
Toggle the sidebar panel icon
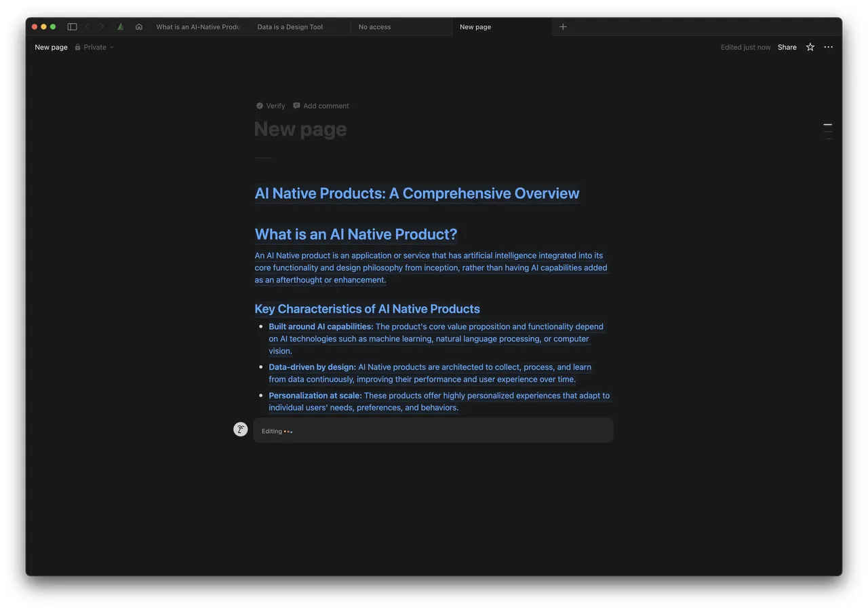pyautogui.click(x=72, y=27)
